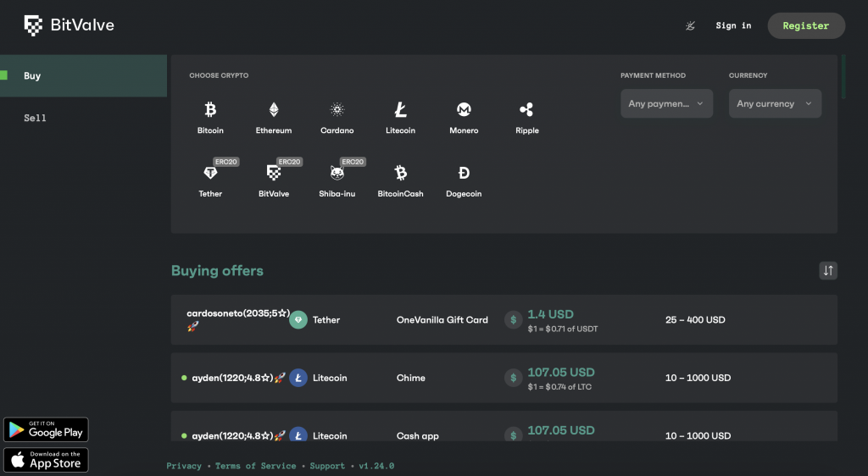Click the Register button
Image resolution: width=868 pixels, height=476 pixels.
pyautogui.click(x=806, y=25)
